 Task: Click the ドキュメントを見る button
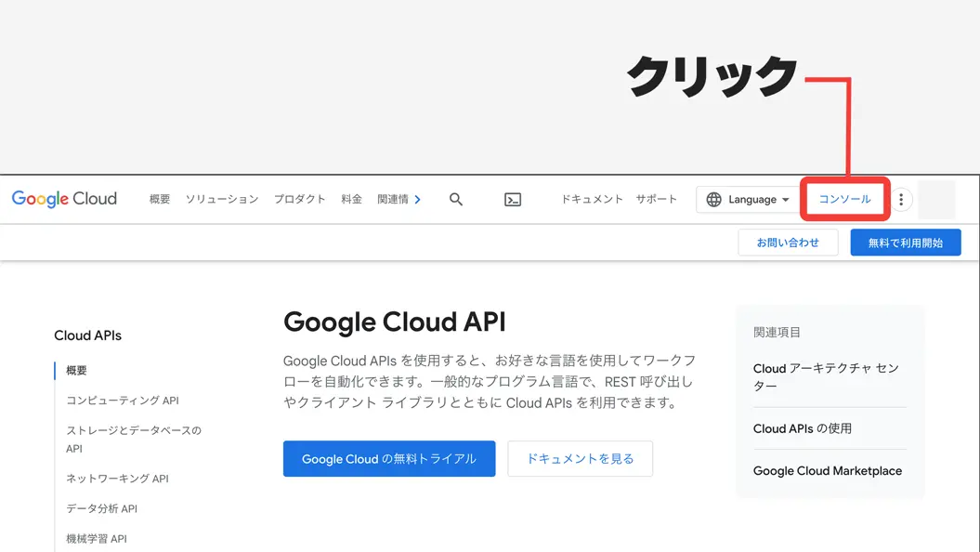(x=580, y=459)
